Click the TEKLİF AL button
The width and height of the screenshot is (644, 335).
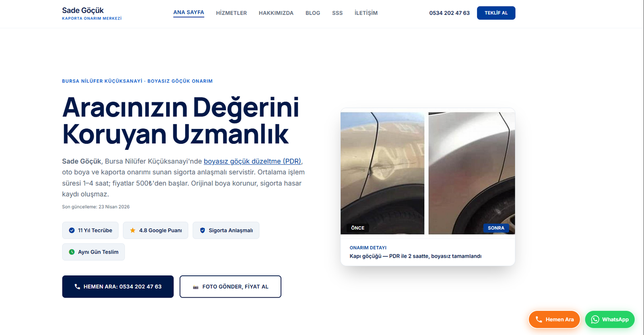[496, 13]
